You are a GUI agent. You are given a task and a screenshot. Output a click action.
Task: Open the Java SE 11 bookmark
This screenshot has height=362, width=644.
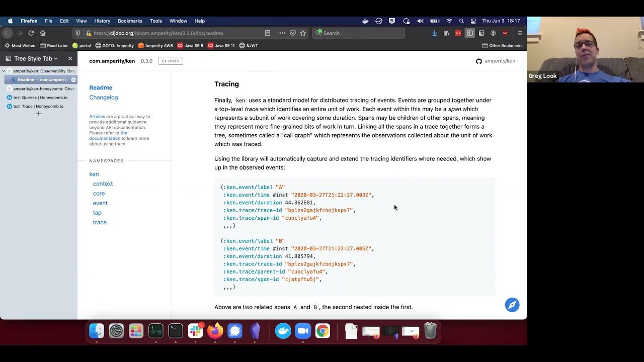(x=221, y=46)
